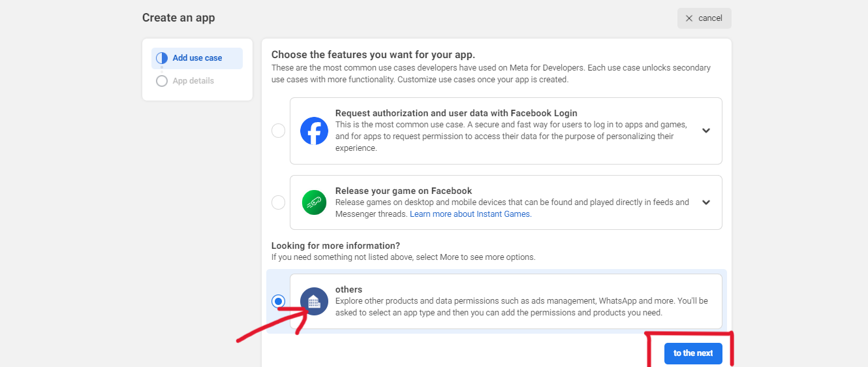
Task: Select the Facebook Login radio button
Action: [x=278, y=131]
